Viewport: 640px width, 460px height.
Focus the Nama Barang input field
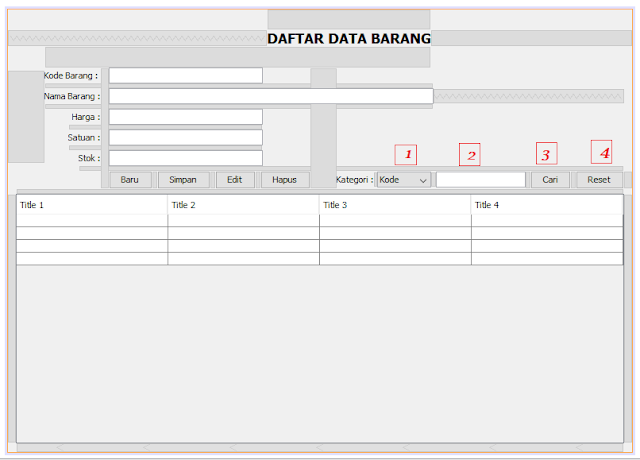pyautogui.click(x=271, y=96)
